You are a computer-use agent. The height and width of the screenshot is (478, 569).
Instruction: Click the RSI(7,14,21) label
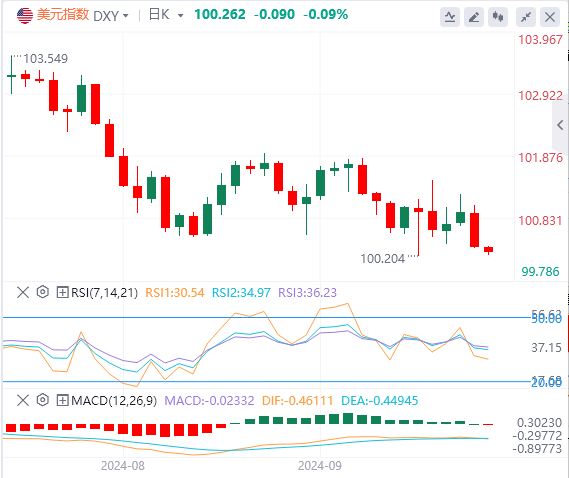[105, 293]
